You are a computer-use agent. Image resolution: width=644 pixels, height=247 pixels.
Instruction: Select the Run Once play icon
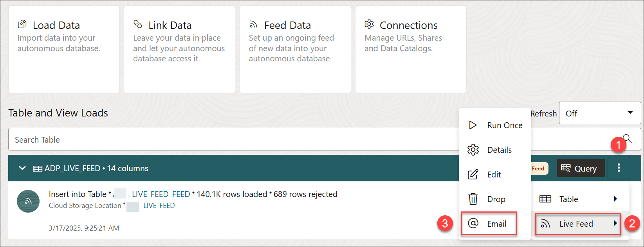(473, 125)
